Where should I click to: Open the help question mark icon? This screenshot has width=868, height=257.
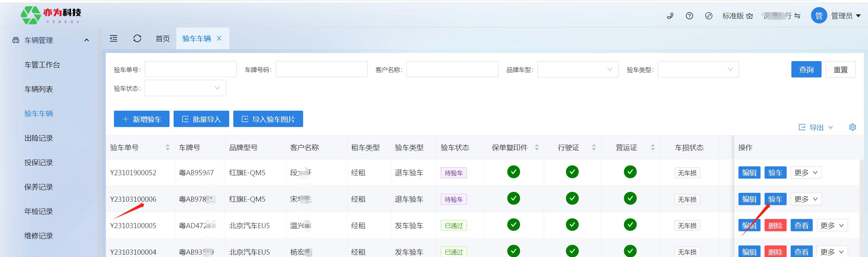click(689, 16)
